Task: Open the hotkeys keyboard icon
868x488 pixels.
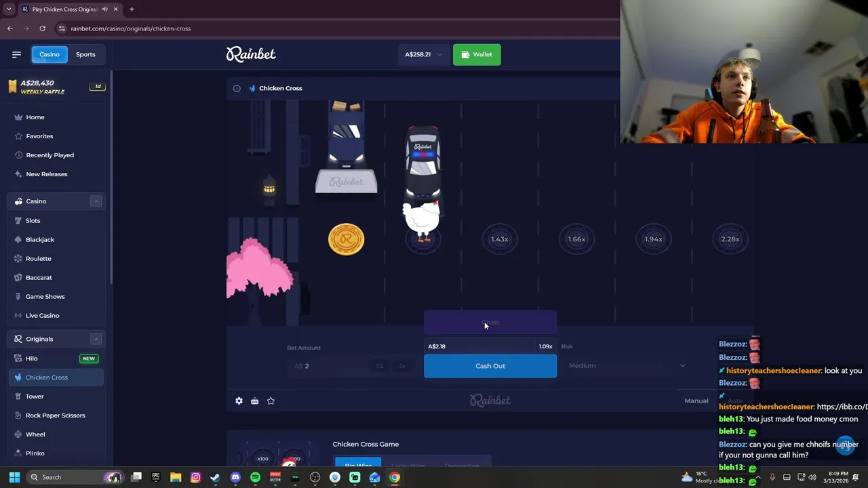Action: pyautogui.click(x=254, y=401)
